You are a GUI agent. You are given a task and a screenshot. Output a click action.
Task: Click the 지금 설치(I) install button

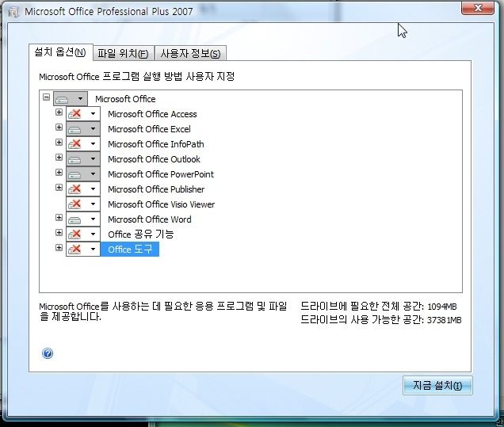[437, 385]
